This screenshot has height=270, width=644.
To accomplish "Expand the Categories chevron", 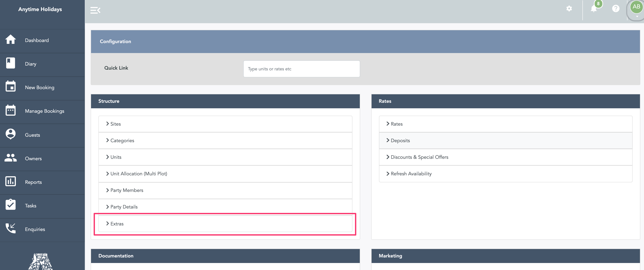I will (x=107, y=140).
